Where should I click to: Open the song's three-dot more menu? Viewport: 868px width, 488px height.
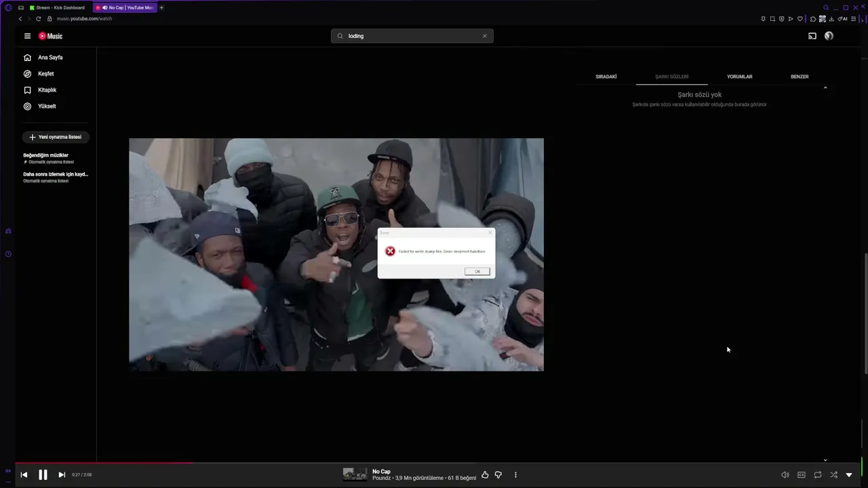click(515, 475)
